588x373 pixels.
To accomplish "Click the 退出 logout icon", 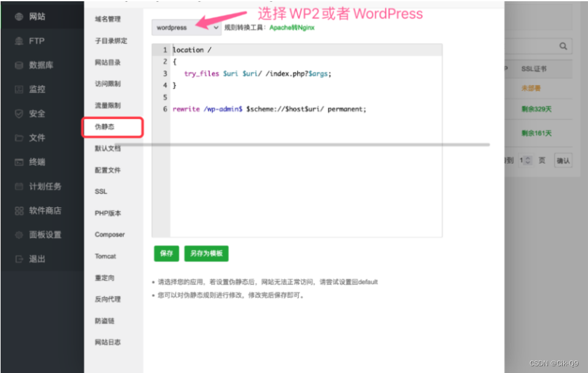I will (x=18, y=259).
